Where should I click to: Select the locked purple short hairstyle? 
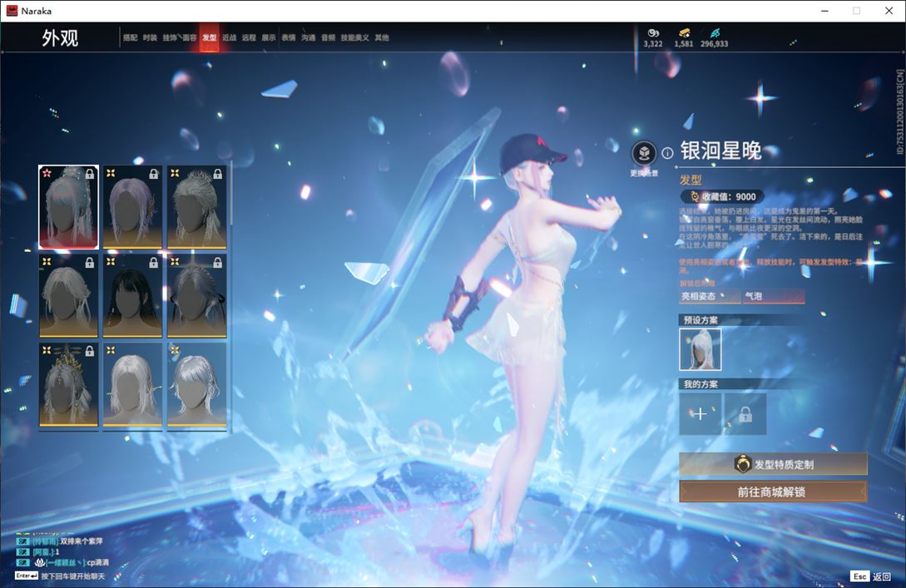[133, 207]
